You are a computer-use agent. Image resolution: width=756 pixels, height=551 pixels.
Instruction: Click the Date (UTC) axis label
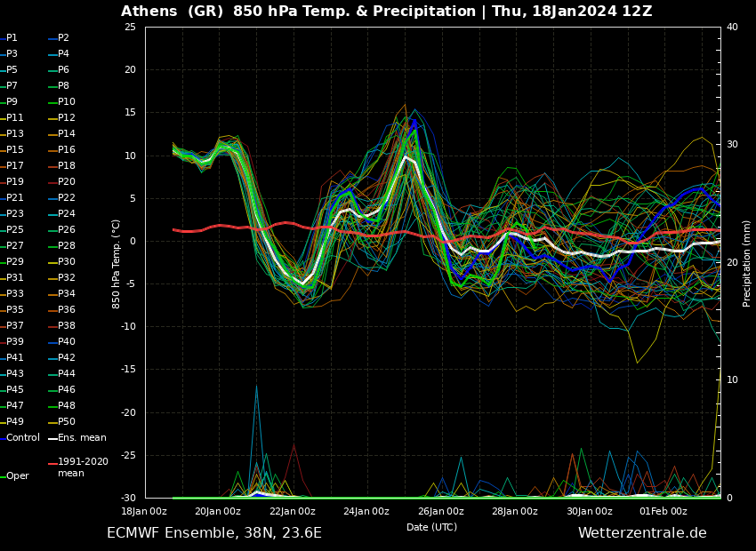point(431,527)
